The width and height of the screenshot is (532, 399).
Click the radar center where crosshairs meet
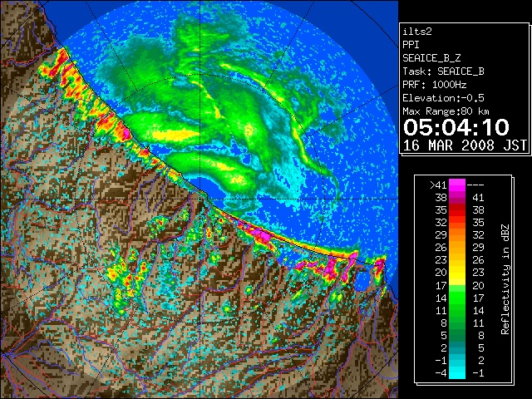click(200, 199)
